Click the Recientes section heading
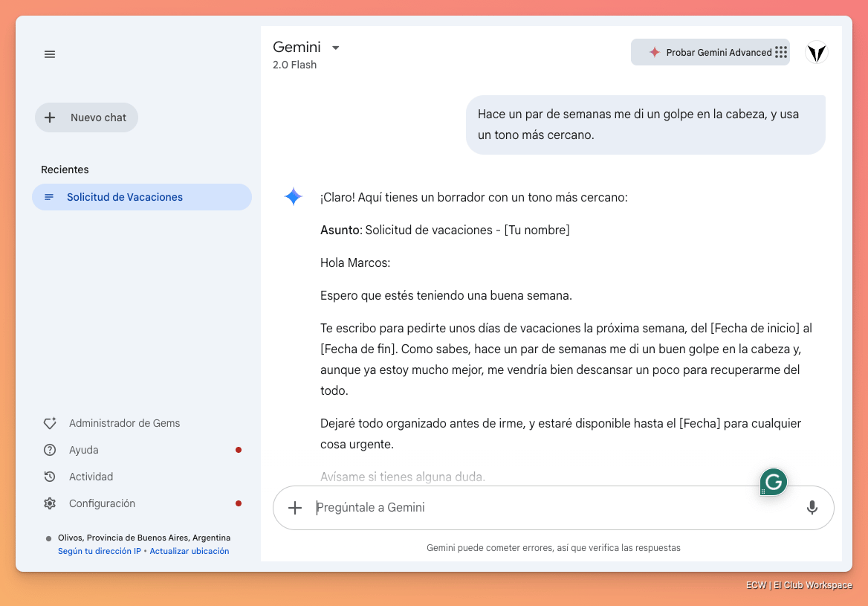The height and width of the screenshot is (606, 868). [x=65, y=170]
